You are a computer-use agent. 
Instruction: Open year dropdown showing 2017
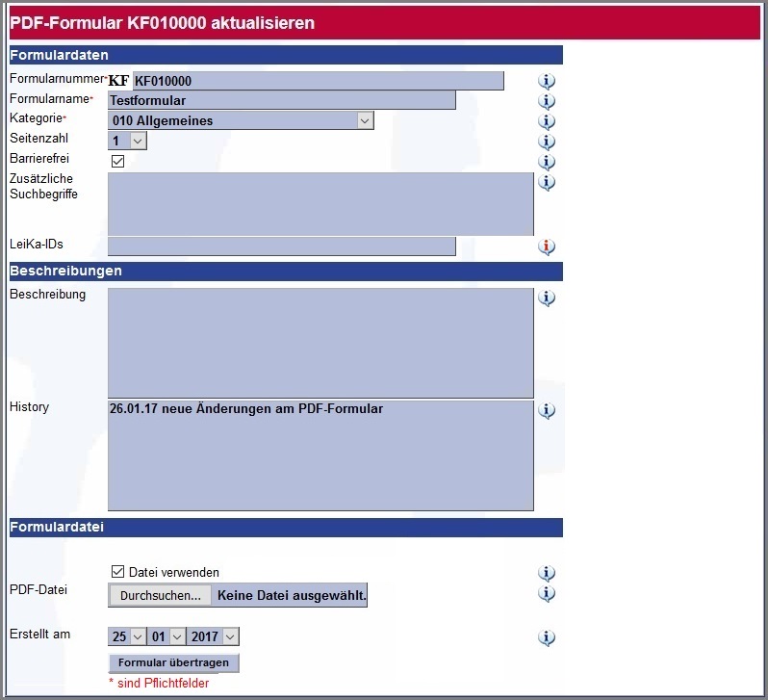(213, 636)
